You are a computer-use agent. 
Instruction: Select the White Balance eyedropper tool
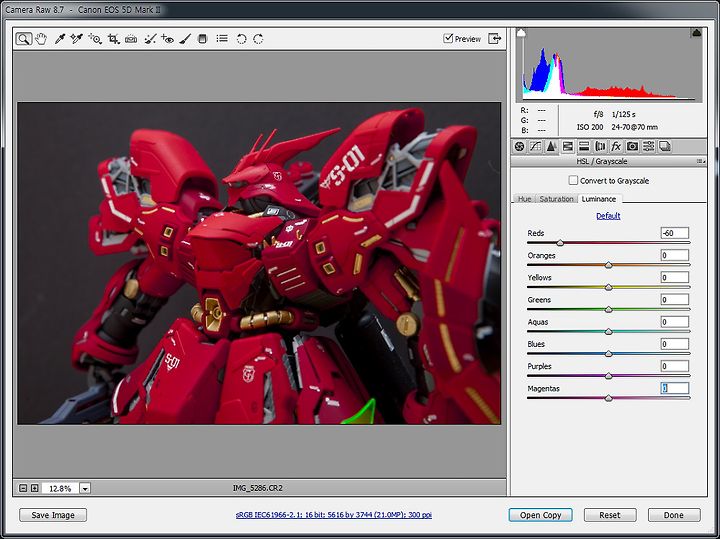click(60, 39)
